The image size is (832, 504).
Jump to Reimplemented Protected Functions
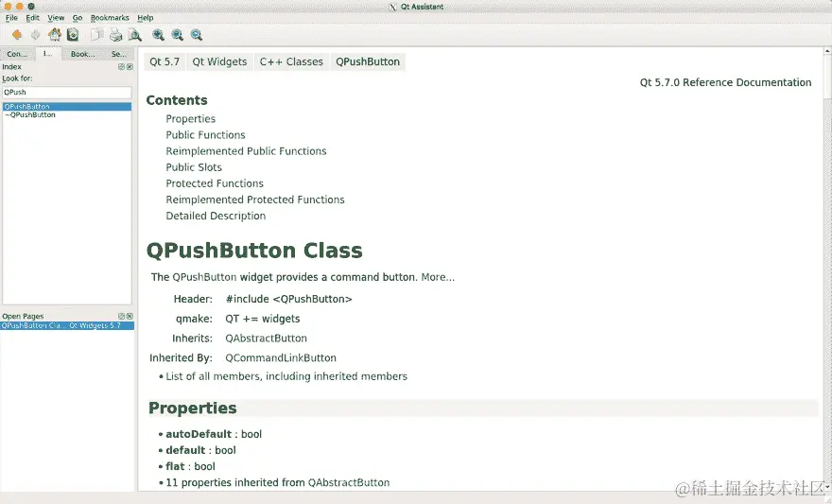(x=255, y=200)
